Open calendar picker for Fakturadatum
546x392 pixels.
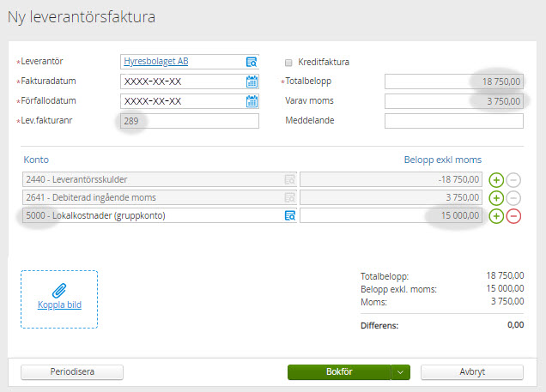[252, 81]
